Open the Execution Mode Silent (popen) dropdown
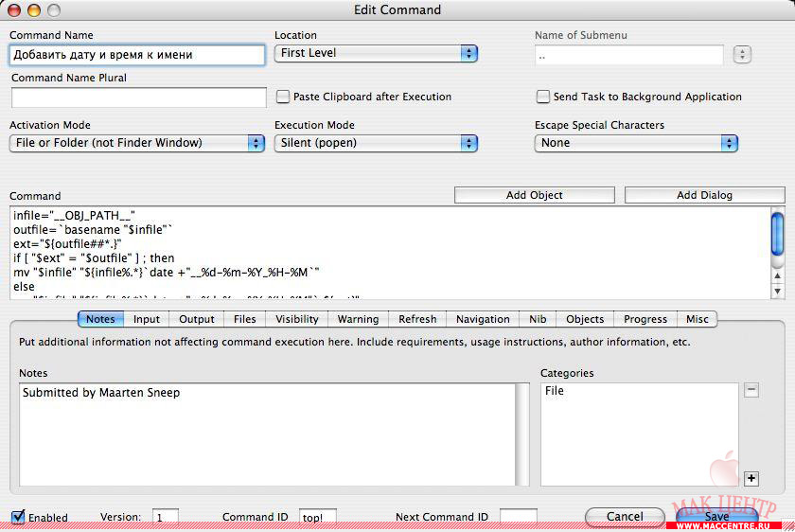 [376, 143]
